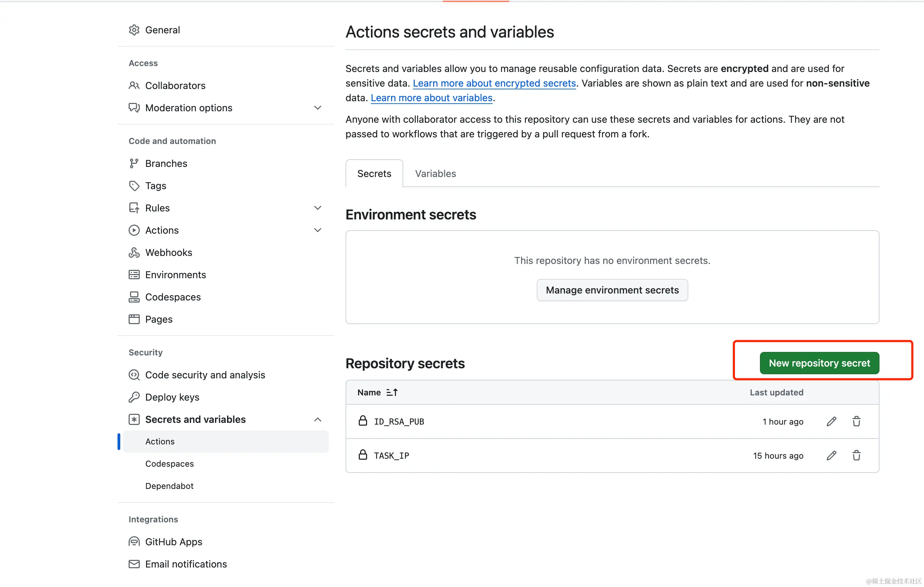
Task: Click the trash icon for TASK_IP
Action: point(856,455)
